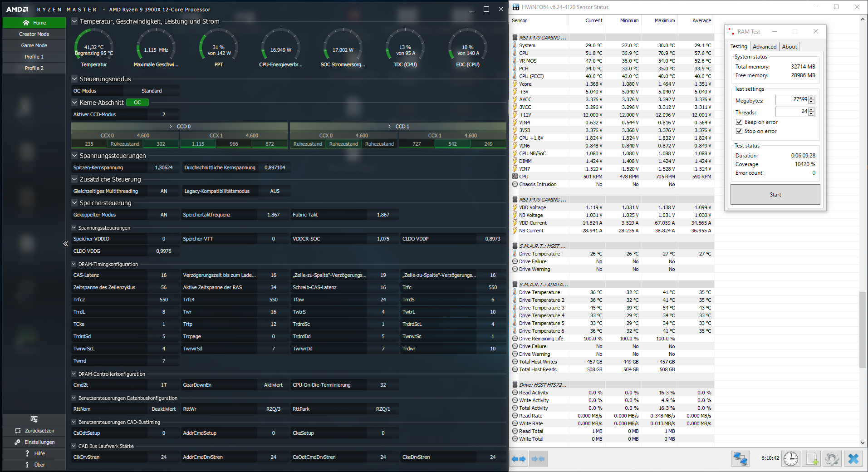
Task: Click the Maximum column header in HWiNFO
Action: click(664, 20)
